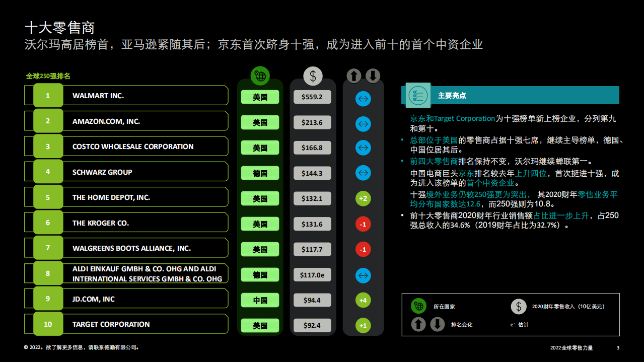644x362 pixels.
Task: Select the 中国 country swatch for JD.COM
Action: 260,300
